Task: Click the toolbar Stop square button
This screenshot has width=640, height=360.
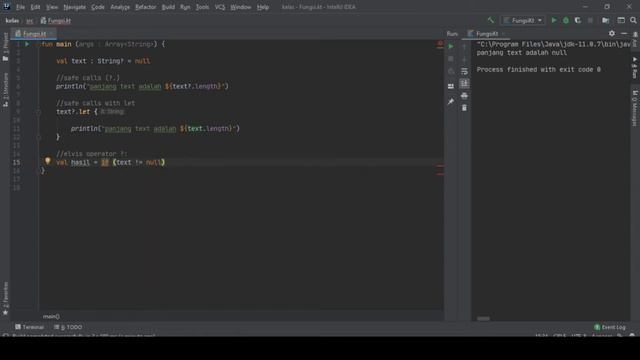Action: coord(590,20)
